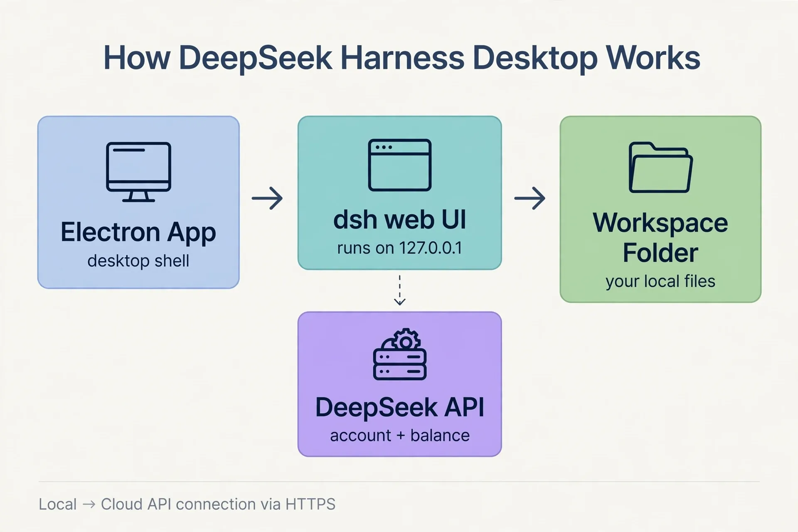
Task: Click the 'runs on 127.0.0.1' text
Action: coord(399,248)
